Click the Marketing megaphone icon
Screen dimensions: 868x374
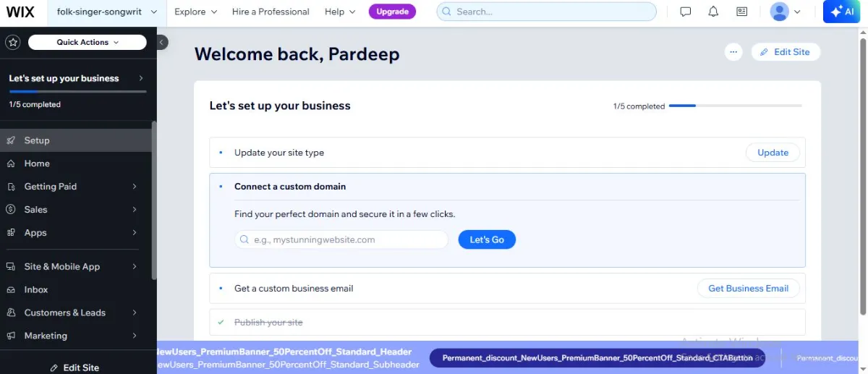click(11, 336)
